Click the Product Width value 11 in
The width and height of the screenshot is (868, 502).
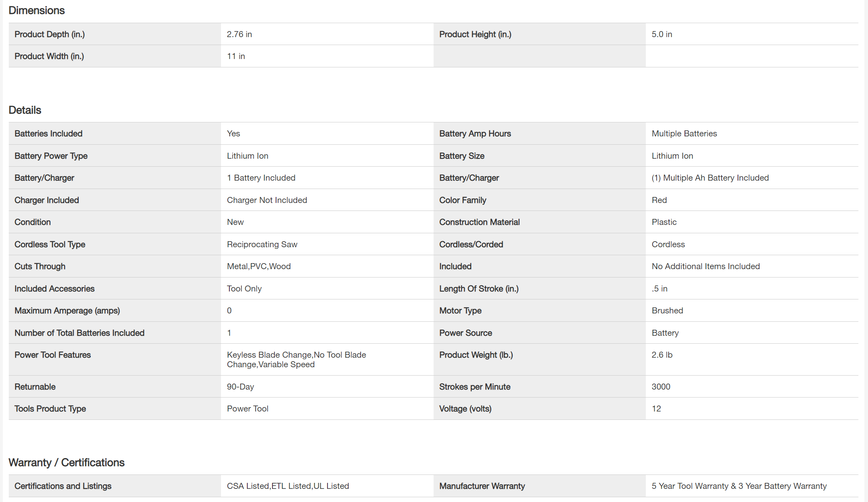pos(236,56)
